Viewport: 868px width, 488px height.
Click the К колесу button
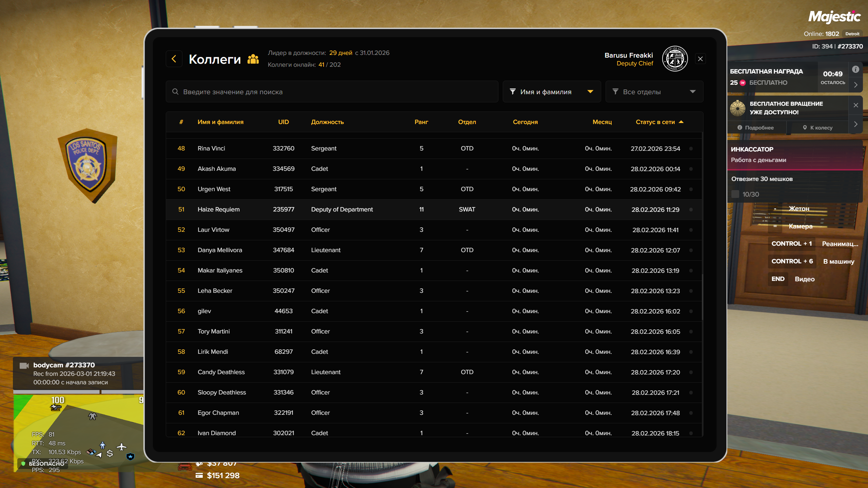[x=817, y=128]
